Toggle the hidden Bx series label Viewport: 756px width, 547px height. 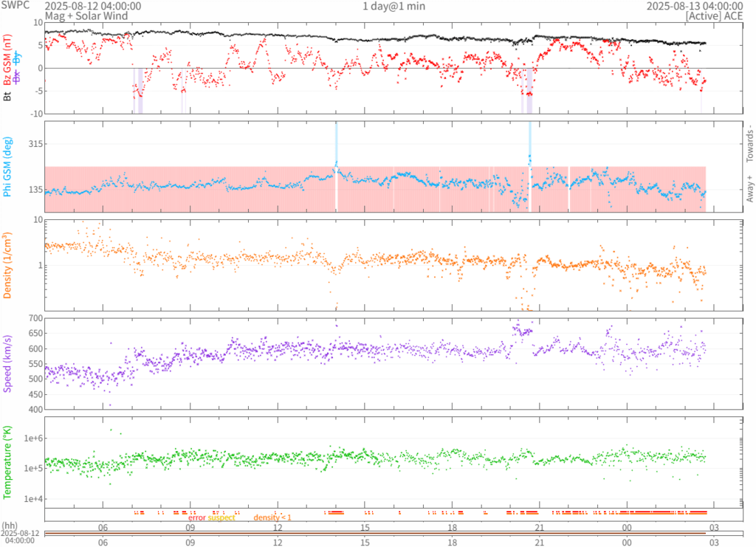[18, 78]
